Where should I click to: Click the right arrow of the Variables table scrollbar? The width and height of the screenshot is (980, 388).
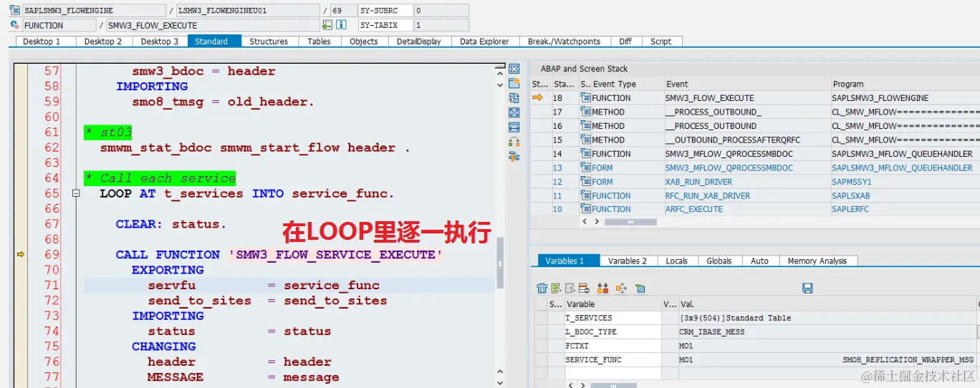(x=583, y=384)
